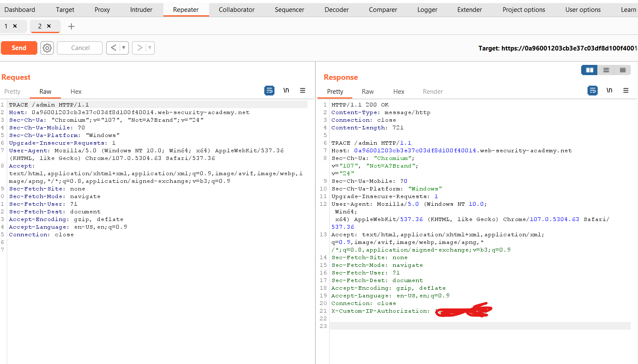Toggle word wrap icon in Response panel

592,90
